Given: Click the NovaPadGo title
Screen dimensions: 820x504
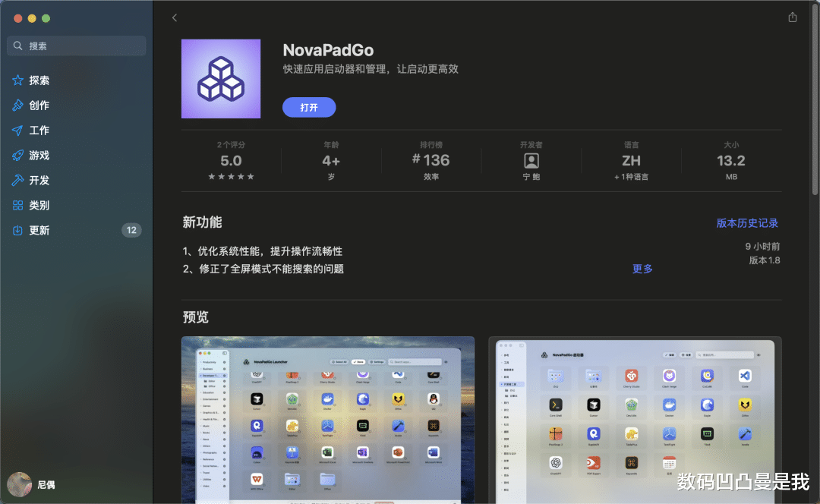Looking at the screenshot, I should pos(329,50).
